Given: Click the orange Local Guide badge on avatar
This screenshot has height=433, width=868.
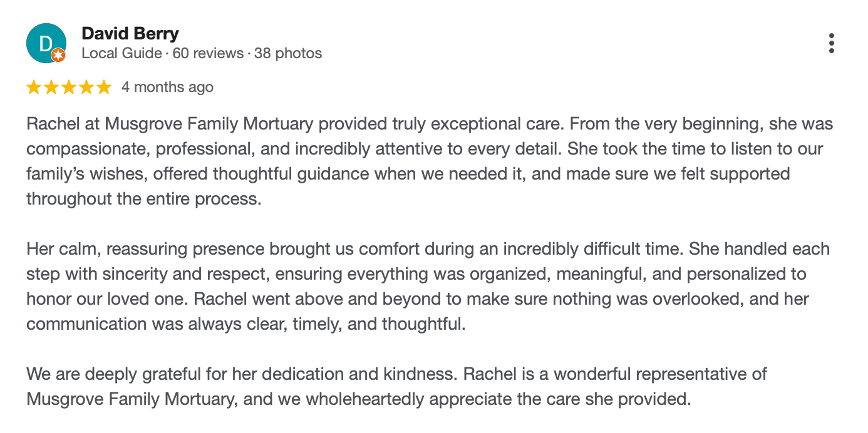Looking at the screenshot, I should pos(58,56).
